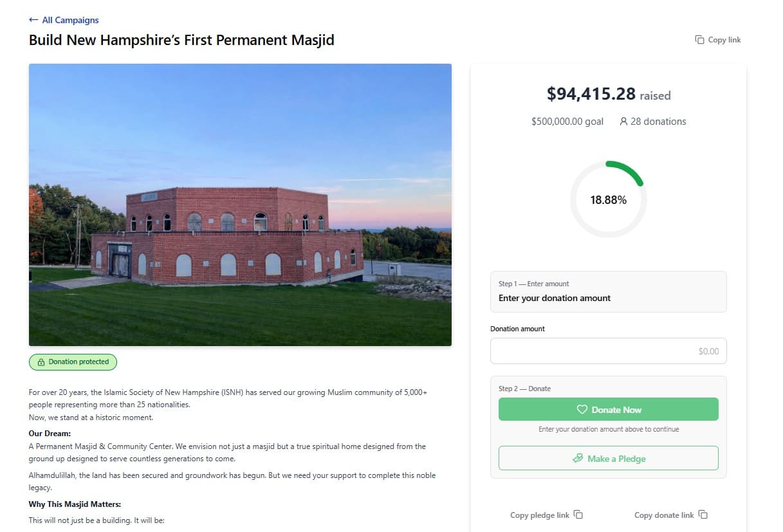This screenshot has width=783, height=532.
Task: Click the pledge icon in Make a Pledge
Action: coord(577,458)
